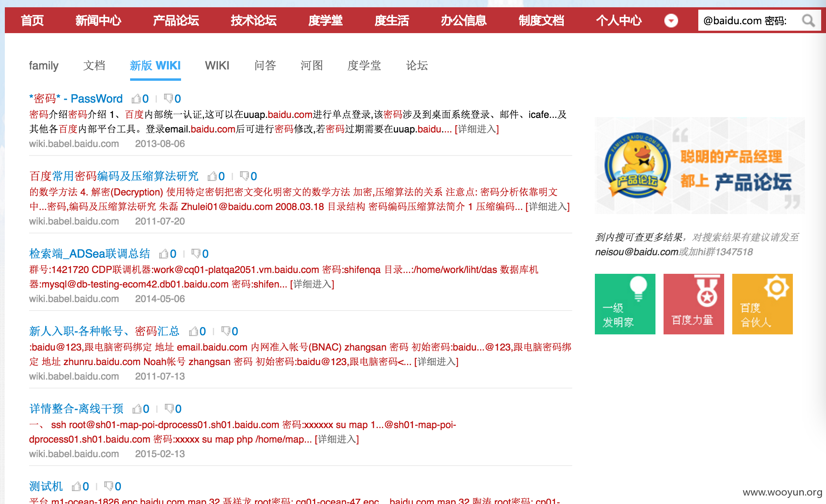Open 详细进入 for 压缩算法研究 result
The width and height of the screenshot is (826, 504).
point(548,207)
